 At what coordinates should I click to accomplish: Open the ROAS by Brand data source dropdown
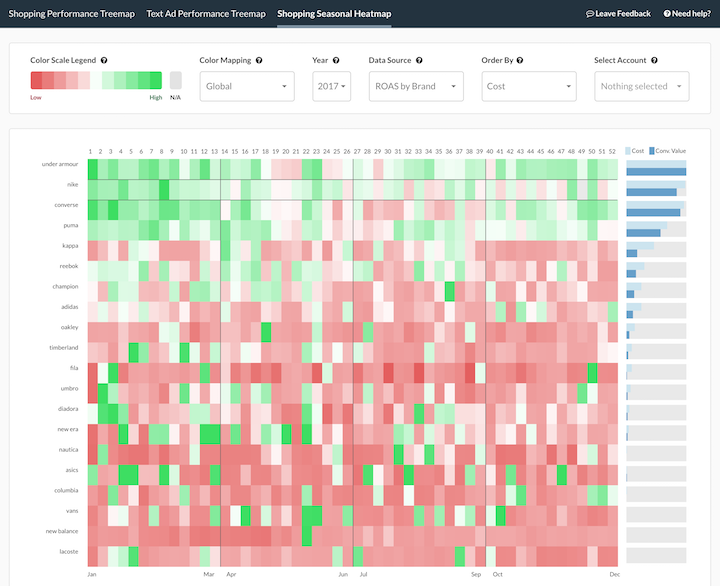(x=416, y=86)
